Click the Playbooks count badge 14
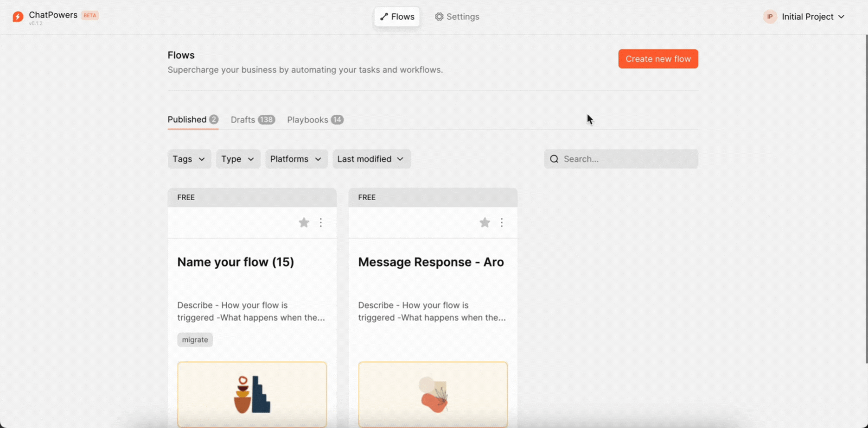868x428 pixels. pos(337,120)
